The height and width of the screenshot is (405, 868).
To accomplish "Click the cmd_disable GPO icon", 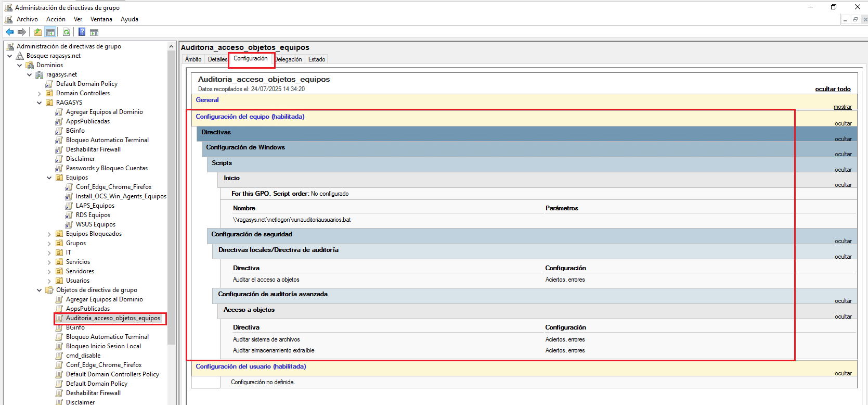I will [x=59, y=356].
